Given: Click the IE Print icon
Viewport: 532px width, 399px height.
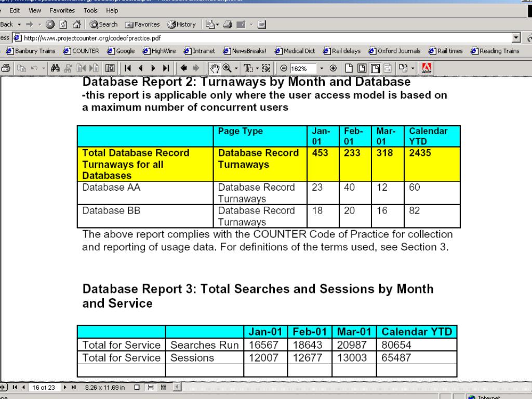Looking at the screenshot, I should 228,24.
